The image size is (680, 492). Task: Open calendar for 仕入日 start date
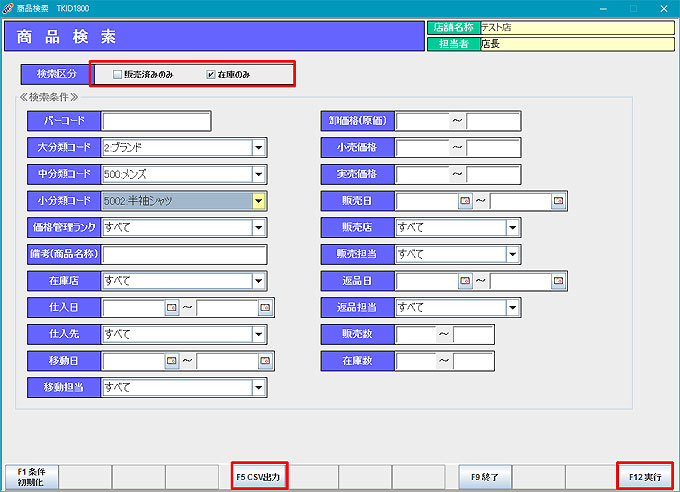[x=172, y=308]
